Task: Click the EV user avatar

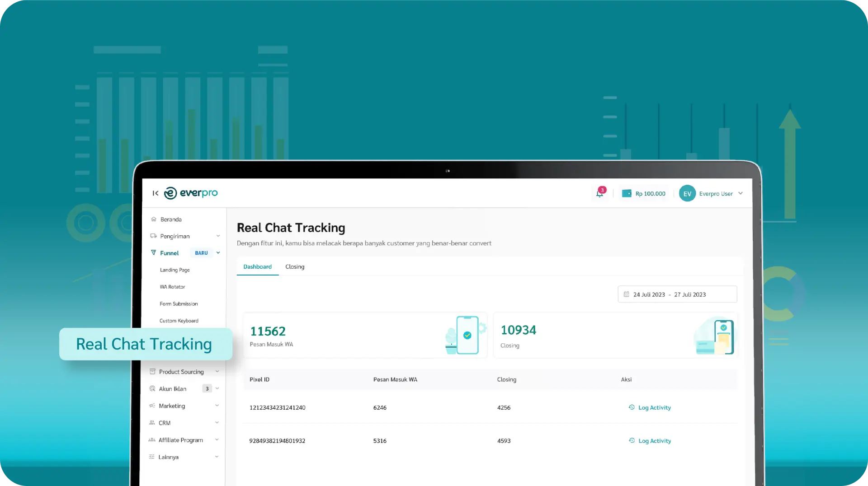Action: (x=687, y=194)
